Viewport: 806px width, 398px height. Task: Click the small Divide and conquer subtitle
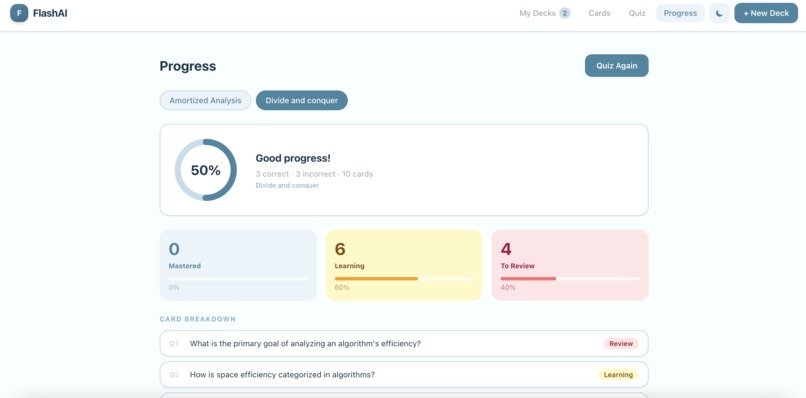pos(287,185)
